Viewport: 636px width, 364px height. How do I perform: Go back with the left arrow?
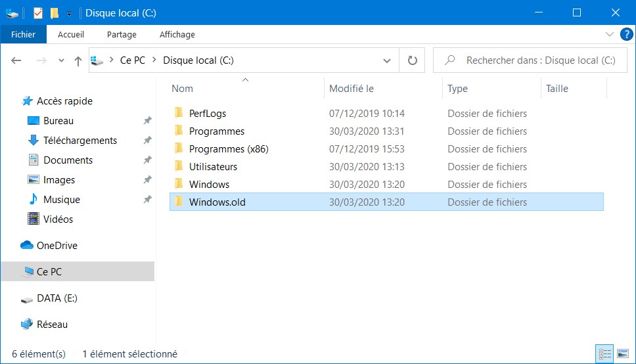[x=16, y=60]
